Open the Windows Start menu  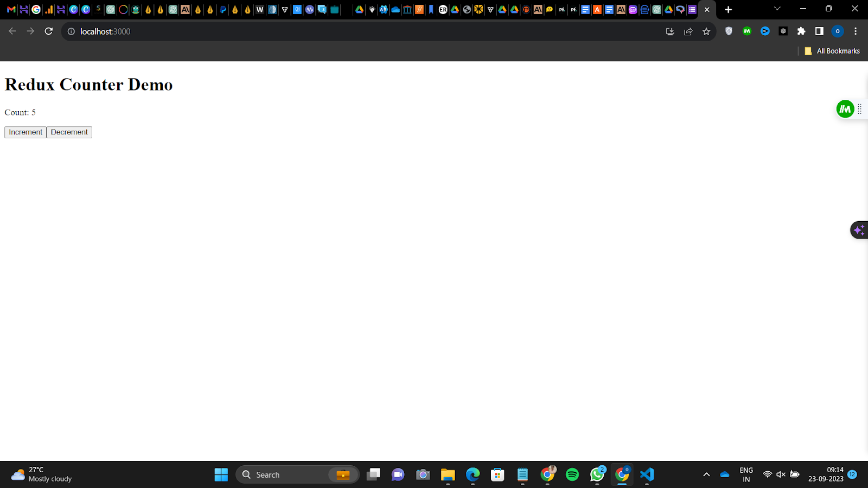click(221, 475)
